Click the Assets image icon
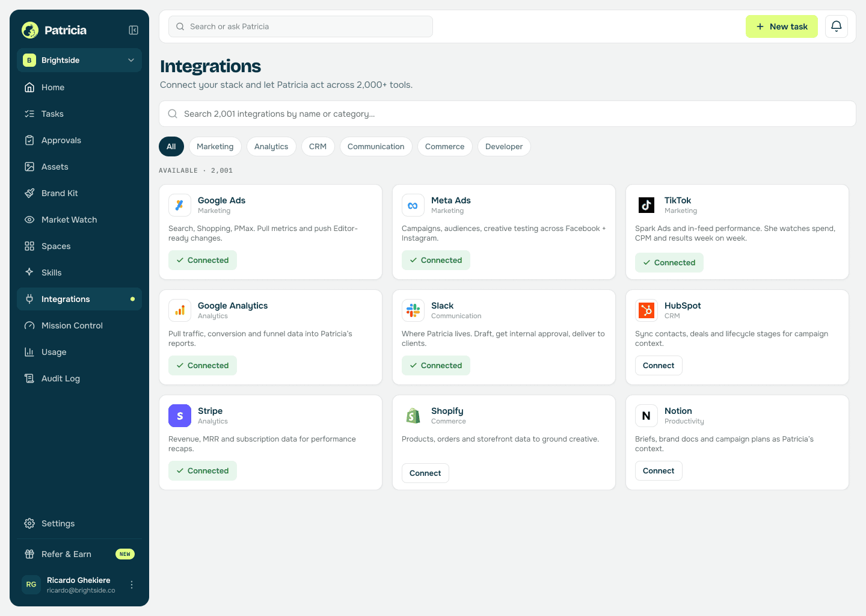 [29, 167]
